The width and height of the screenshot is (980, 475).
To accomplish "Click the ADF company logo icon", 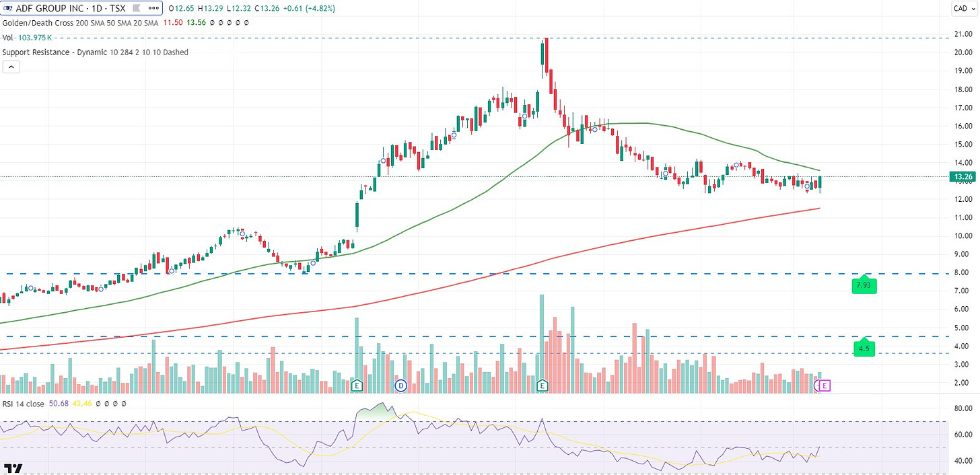I will point(7,8).
